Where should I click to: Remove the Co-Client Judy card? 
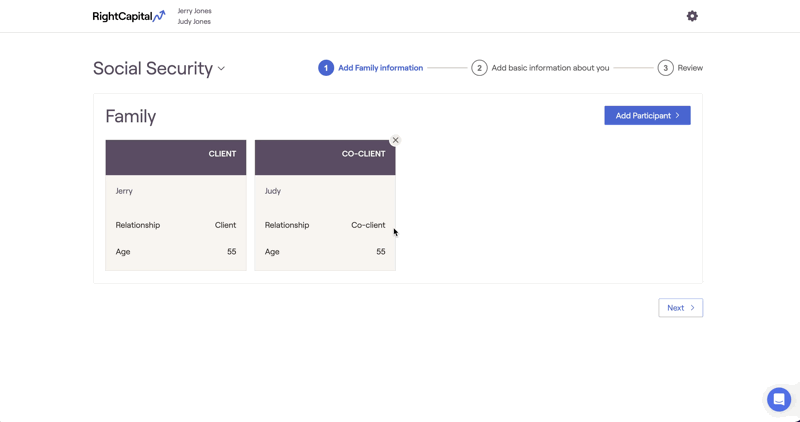pyautogui.click(x=395, y=140)
